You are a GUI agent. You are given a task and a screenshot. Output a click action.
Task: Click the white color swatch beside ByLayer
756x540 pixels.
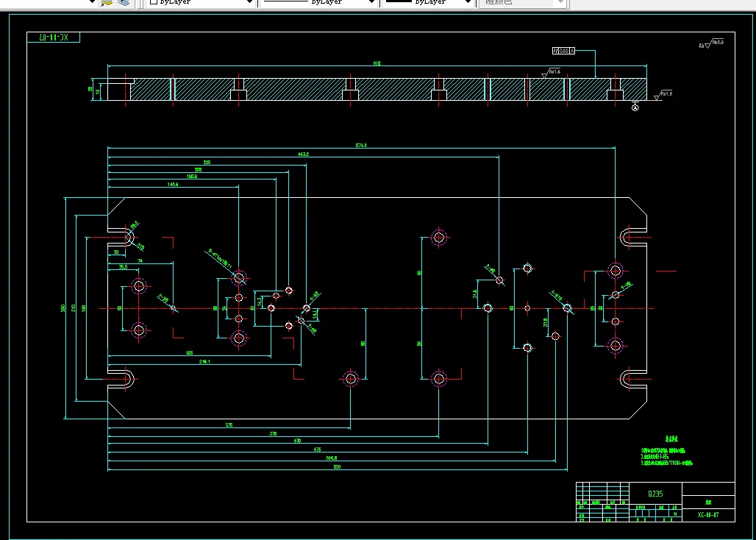(153, 3)
